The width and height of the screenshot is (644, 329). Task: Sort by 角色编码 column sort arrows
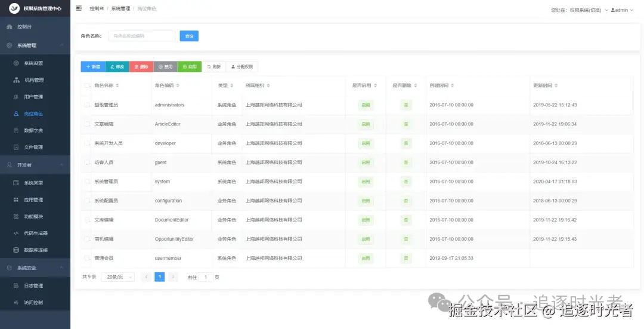pos(178,85)
